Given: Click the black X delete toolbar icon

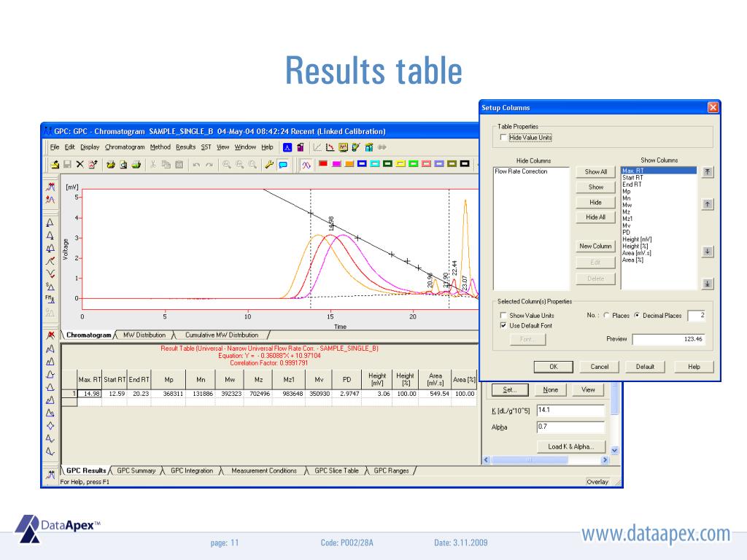Looking at the screenshot, I should pyautogui.click(x=80, y=164).
